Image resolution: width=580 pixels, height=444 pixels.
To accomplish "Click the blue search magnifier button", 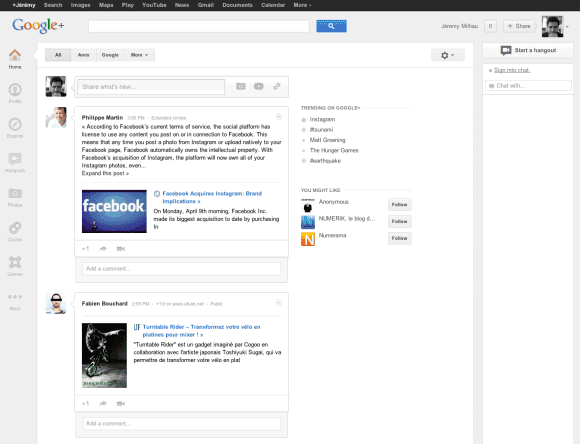I will (331, 26).
